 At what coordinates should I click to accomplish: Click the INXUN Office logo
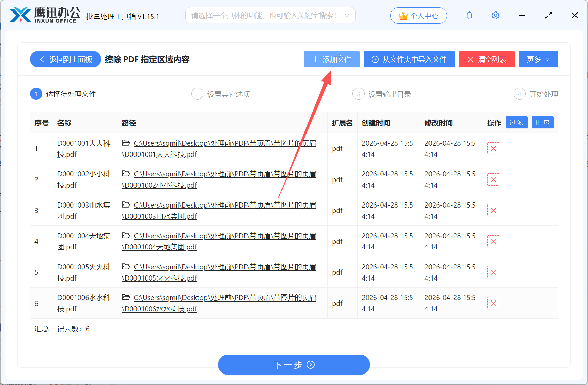[45, 15]
